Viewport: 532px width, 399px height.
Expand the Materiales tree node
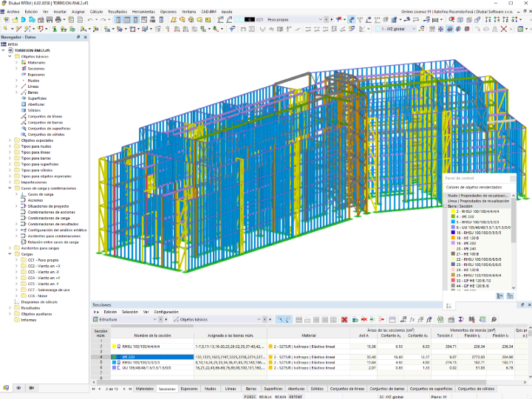[16, 62]
